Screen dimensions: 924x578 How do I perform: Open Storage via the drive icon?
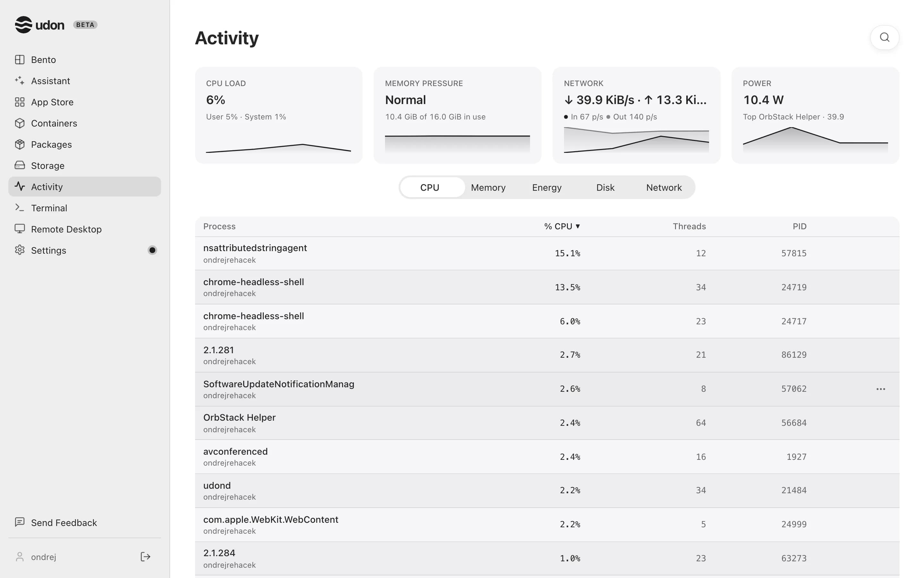[x=20, y=165]
